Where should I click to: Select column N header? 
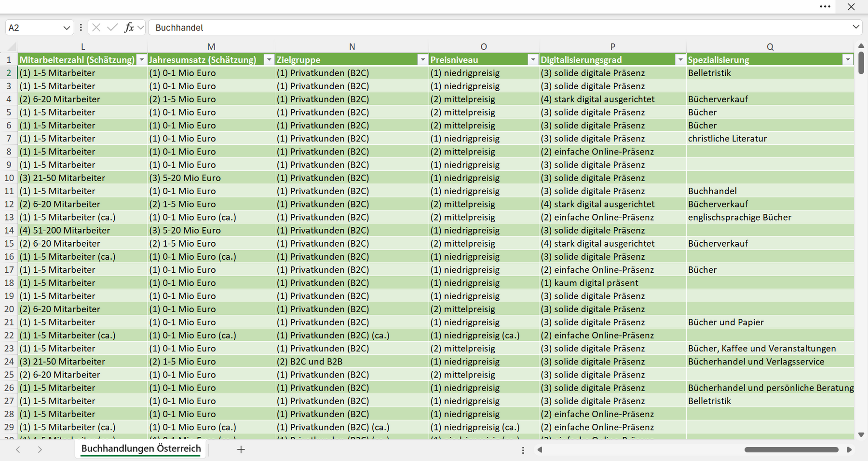click(352, 47)
